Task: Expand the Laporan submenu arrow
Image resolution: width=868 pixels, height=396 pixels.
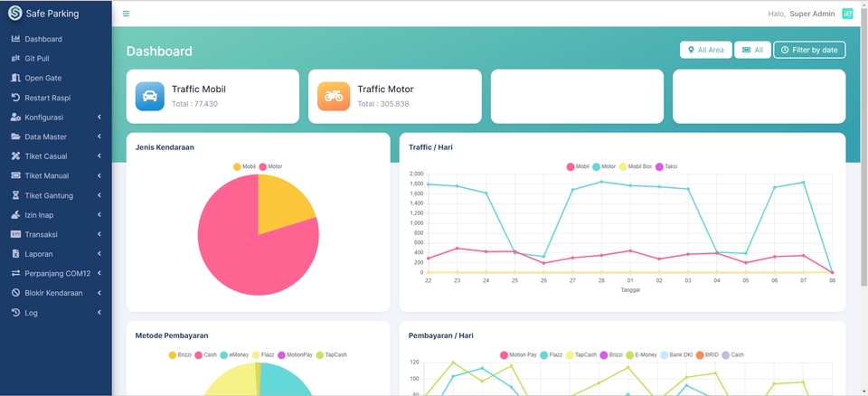Action: pos(99,254)
